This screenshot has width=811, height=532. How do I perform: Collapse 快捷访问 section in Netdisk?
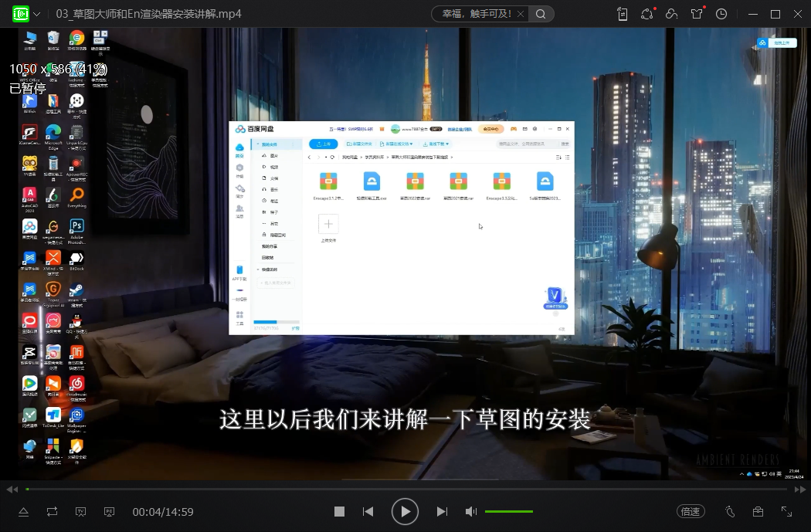(258, 269)
